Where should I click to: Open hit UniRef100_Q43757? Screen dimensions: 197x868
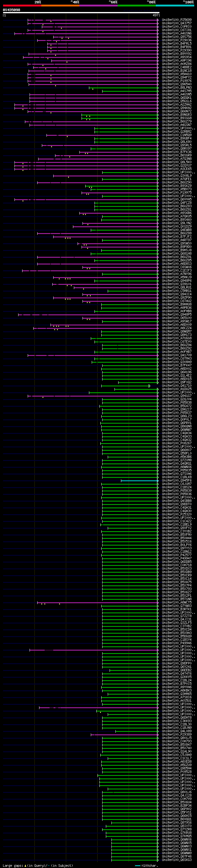176,23
